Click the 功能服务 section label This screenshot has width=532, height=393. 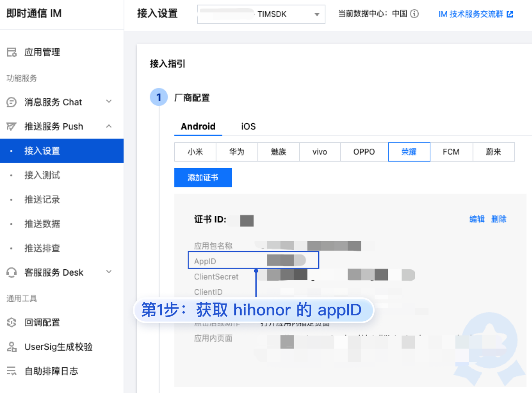pos(22,78)
